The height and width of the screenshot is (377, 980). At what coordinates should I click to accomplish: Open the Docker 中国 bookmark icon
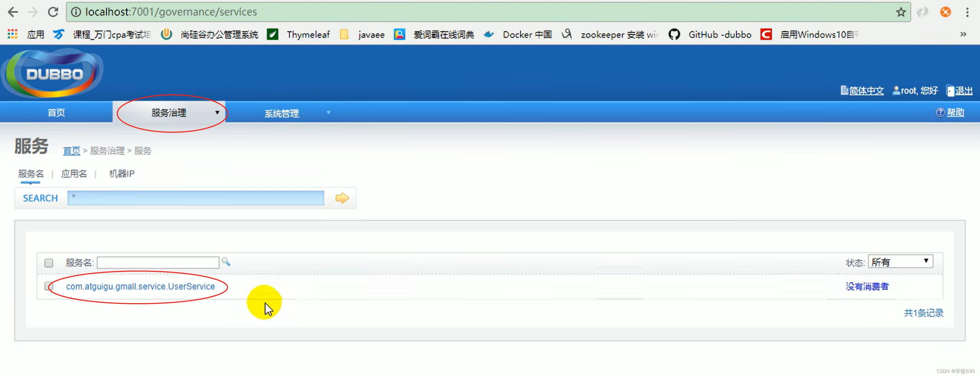489,34
